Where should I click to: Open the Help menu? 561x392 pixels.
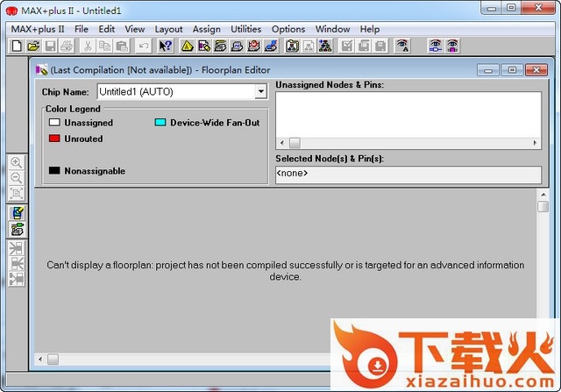pos(370,29)
